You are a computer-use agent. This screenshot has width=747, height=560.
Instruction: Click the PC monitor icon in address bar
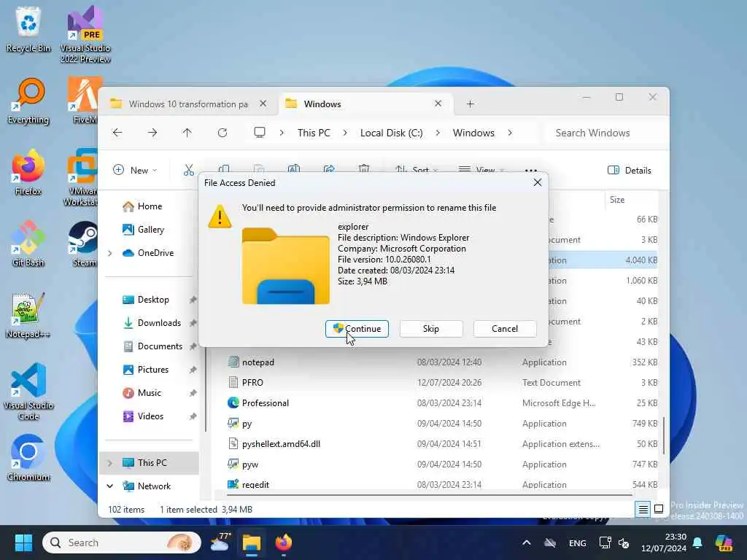pos(260,133)
